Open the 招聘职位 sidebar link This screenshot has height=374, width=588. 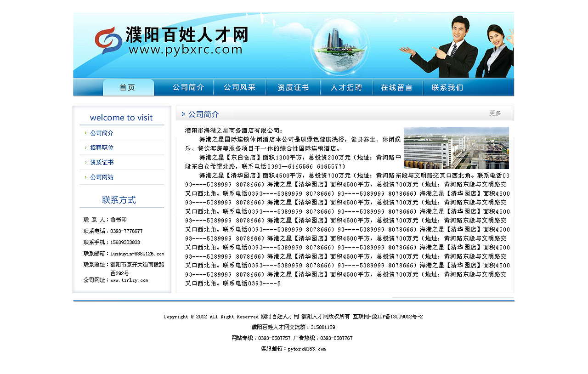101,147
